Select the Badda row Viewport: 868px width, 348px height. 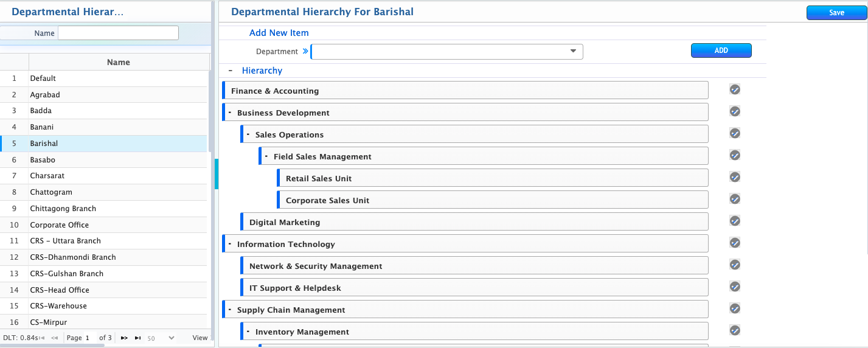pos(103,111)
